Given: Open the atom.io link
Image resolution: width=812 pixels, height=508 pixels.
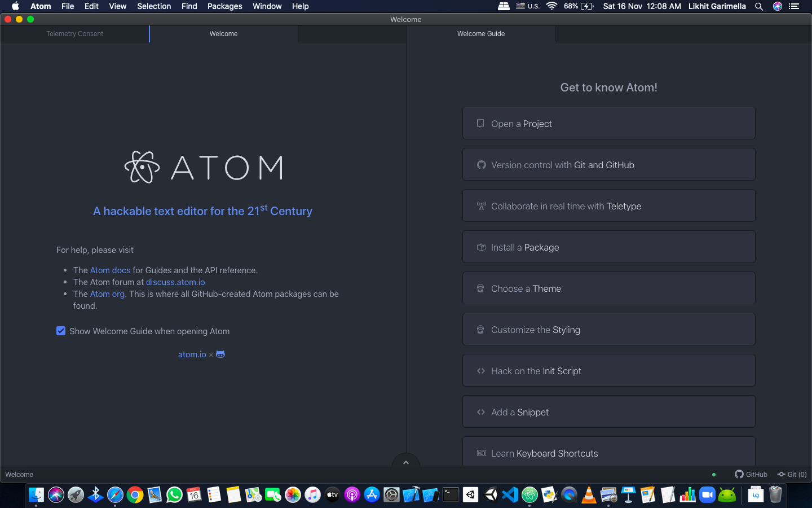Looking at the screenshot, I should coord(192,354).
